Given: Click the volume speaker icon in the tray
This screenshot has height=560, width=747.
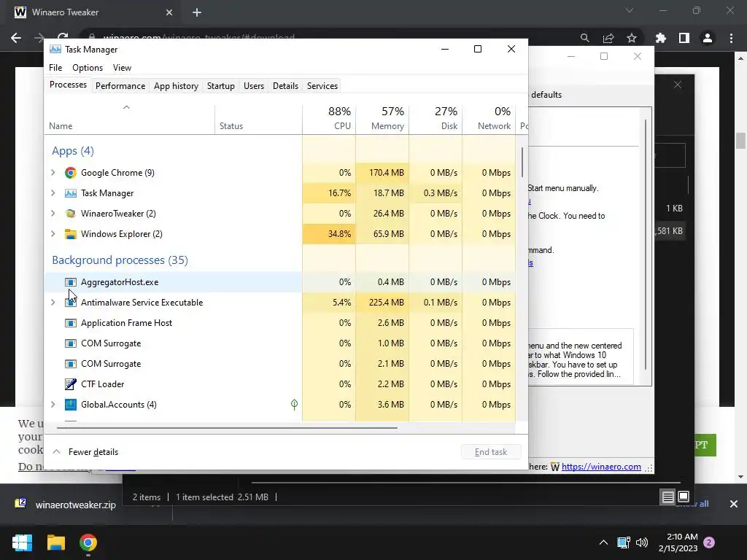Looking at the screenshot, I should click(642, 542).
